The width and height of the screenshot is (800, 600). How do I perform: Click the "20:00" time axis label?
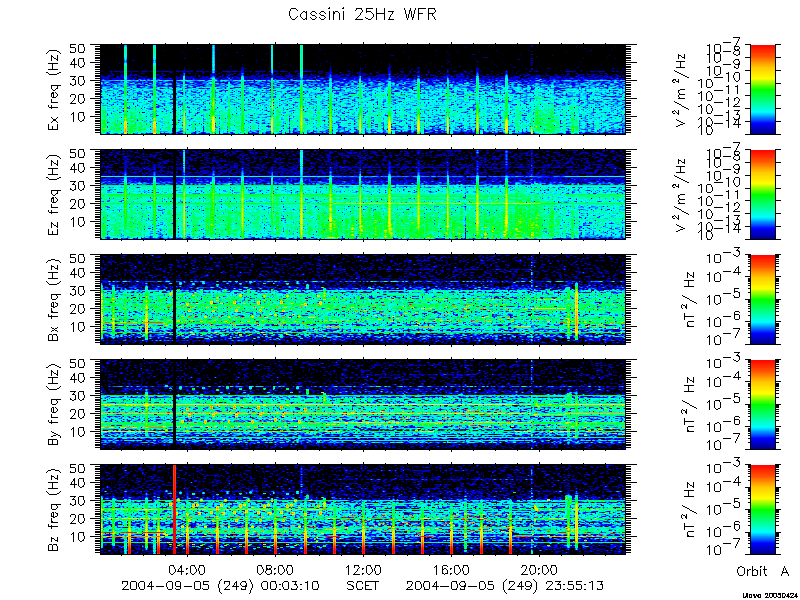[538, 569]
